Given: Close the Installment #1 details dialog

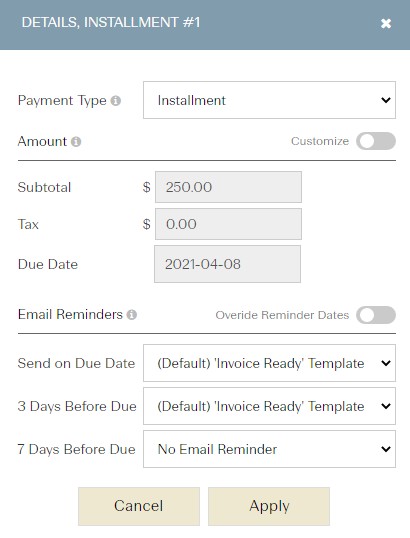Looking at the screenshot, I should pos(386,23).
